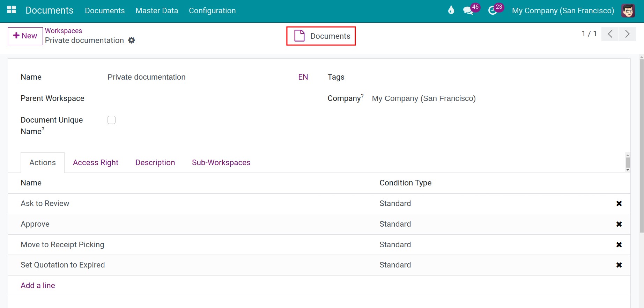Click the water drop icon in top bar
Image resolution: width=644 pixels, height=308 pixels.
(x=451, y=10)
